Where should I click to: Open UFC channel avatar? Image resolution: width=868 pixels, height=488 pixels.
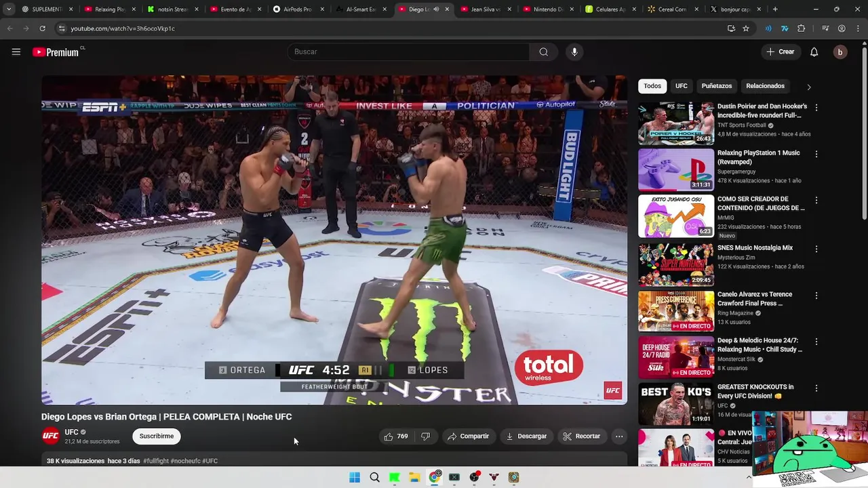pos(51,436)
